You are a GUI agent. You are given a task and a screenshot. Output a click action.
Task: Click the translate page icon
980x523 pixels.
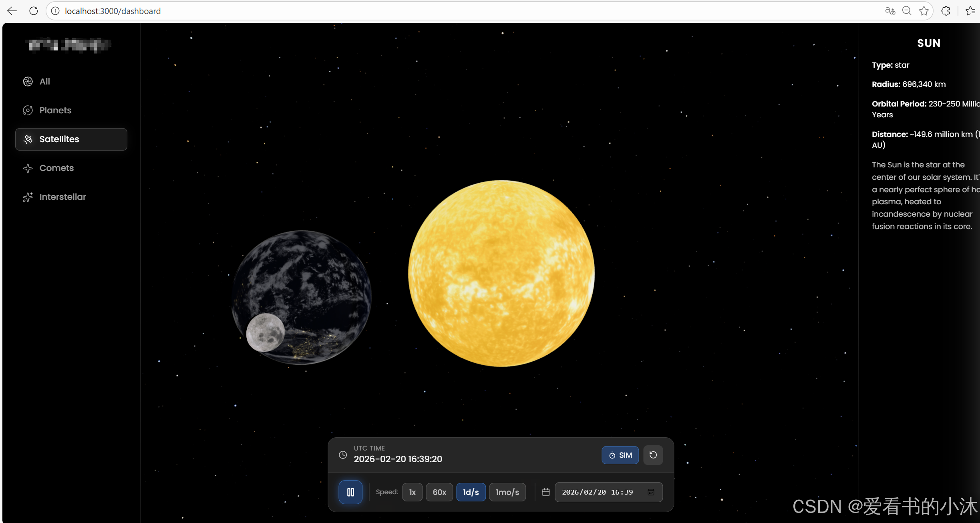[x=890, y=11]
